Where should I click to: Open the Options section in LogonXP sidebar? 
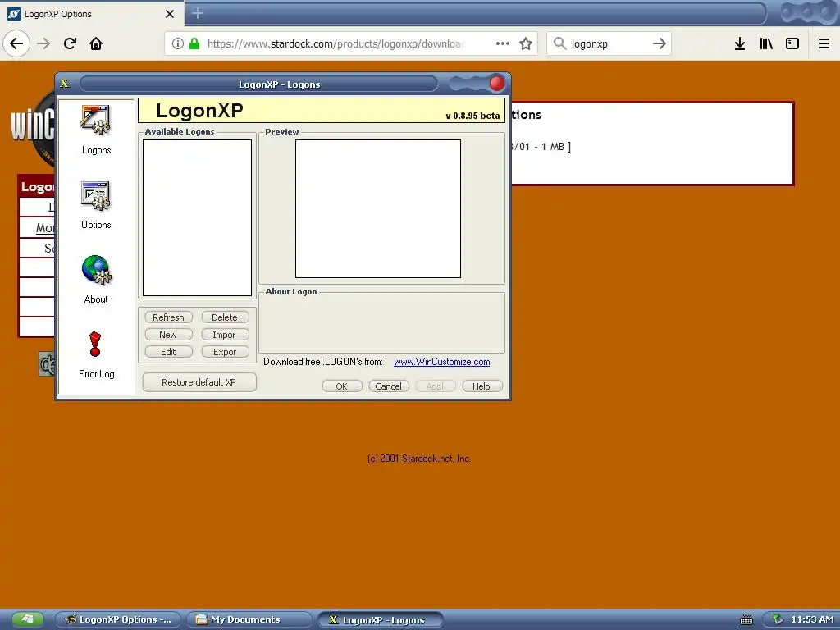coord(97,205)
